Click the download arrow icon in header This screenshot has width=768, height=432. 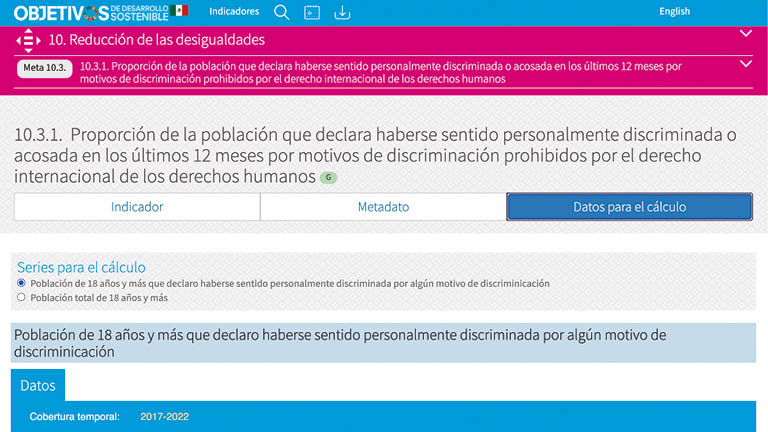(342, 12)
